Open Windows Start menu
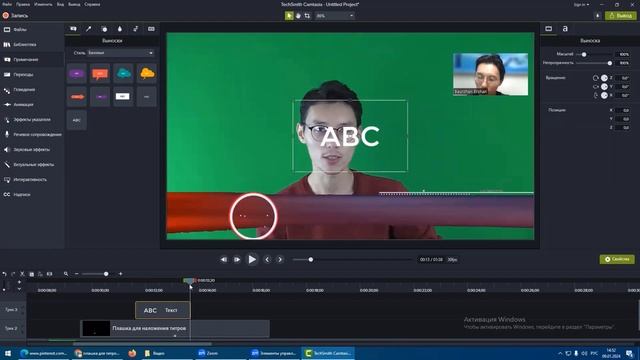 coord(8,353)
